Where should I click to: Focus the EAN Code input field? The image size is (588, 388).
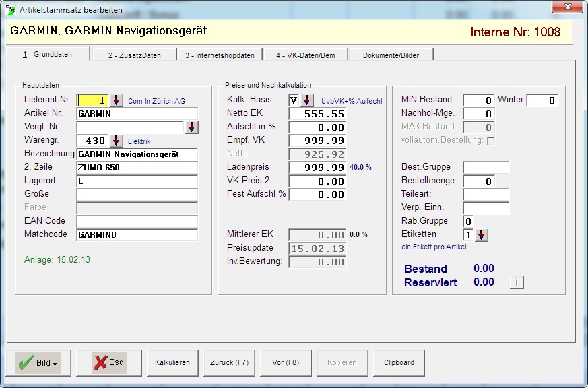pyautogui.click(x=137, y=221)
